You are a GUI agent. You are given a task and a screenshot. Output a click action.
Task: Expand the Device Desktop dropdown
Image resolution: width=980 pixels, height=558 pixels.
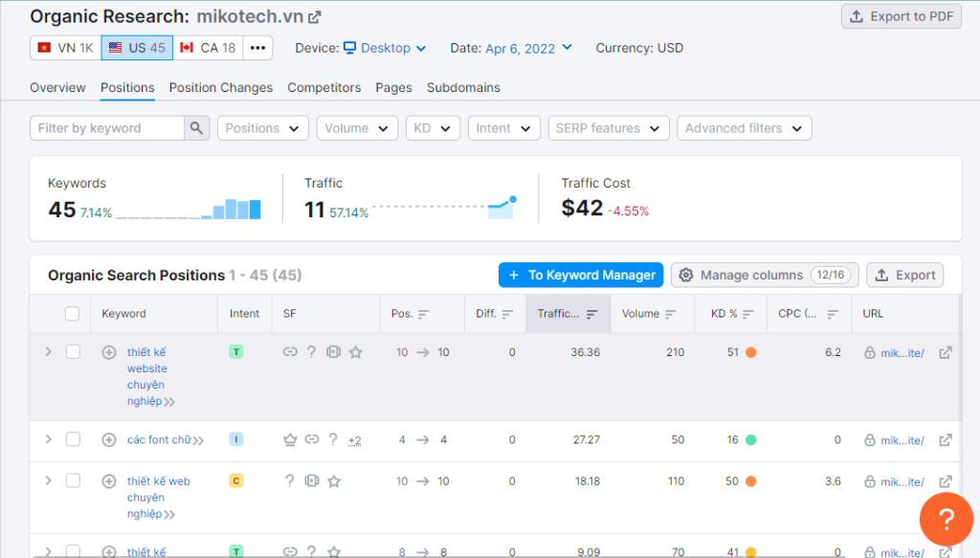(386, 48)
